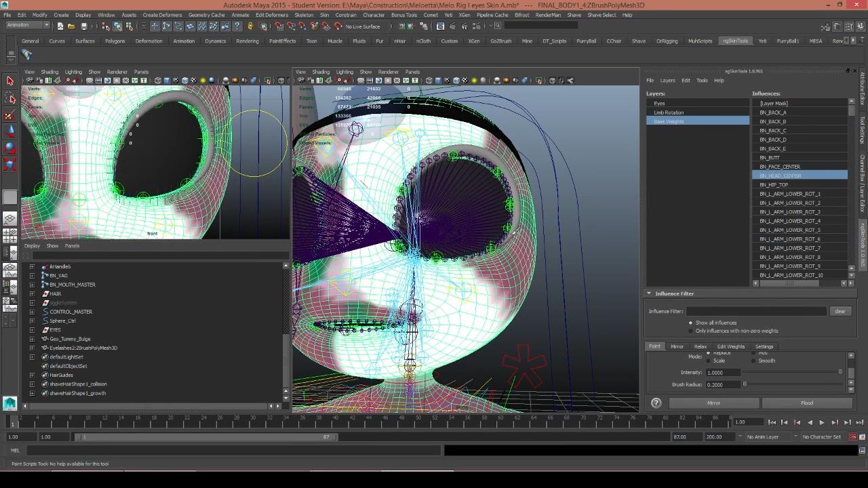Viewport: 868px width, 488px height.
Task: Open the Create Deformers menu
Action: [162, 15]
